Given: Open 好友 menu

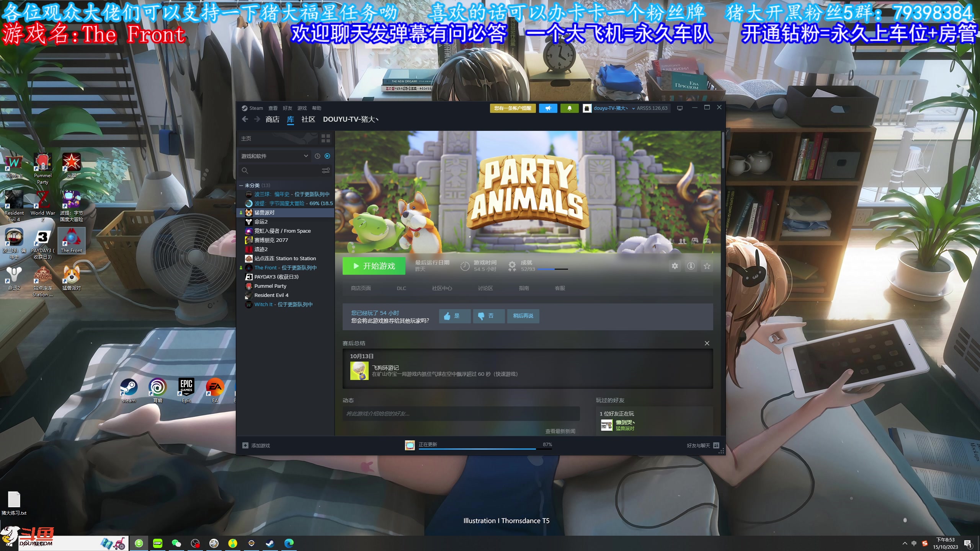Looking at the screenshot, I should (287, 108).
